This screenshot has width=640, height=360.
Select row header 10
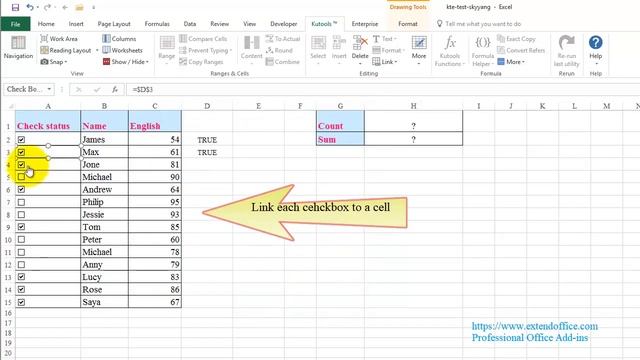[8, 240]
